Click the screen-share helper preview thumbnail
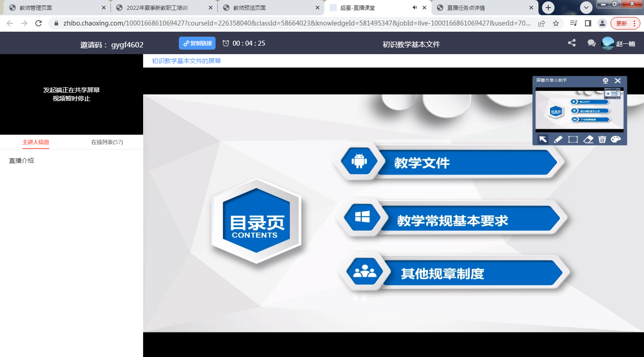Viewport: 644px width, 357px height. [580, 110]
